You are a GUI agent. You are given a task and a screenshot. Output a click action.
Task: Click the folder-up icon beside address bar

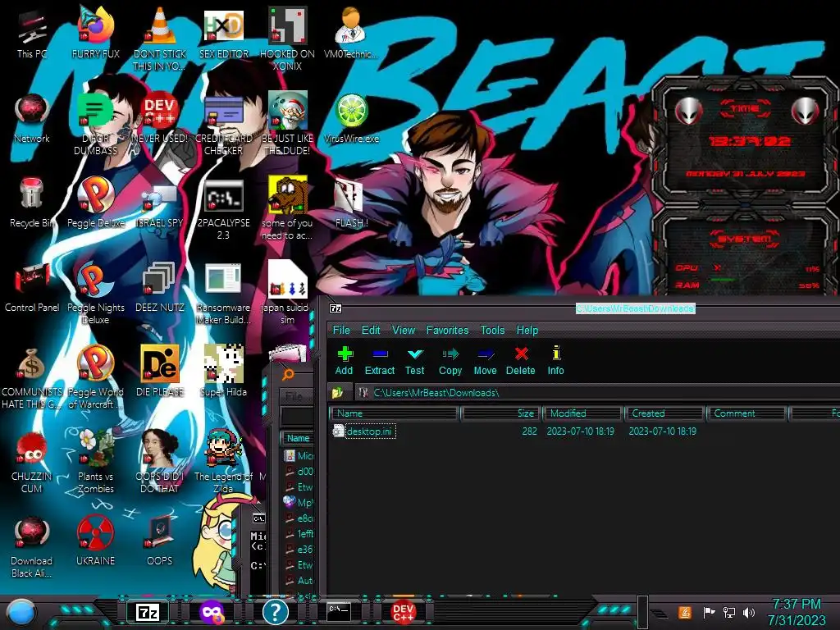pyautogui.click(x=337, y=393)
